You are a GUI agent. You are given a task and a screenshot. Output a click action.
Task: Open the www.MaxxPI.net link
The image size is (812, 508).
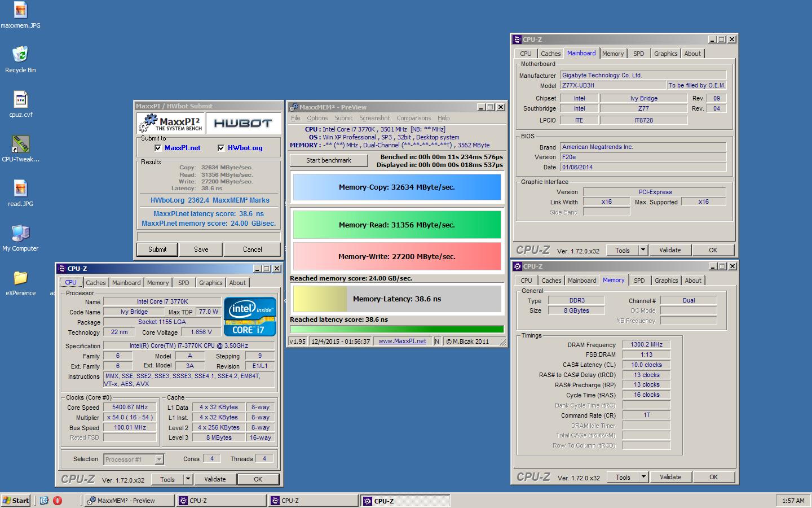(x=402, y=341)
